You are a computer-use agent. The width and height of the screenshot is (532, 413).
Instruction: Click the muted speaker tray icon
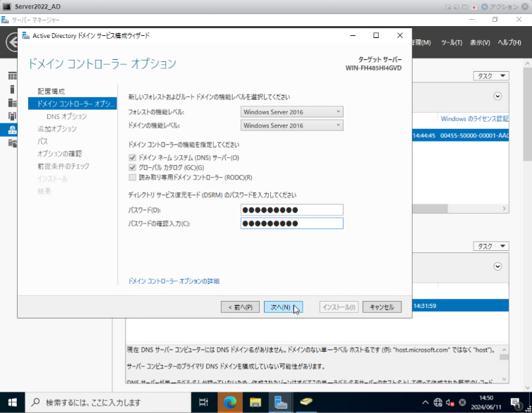pos(450,402)
